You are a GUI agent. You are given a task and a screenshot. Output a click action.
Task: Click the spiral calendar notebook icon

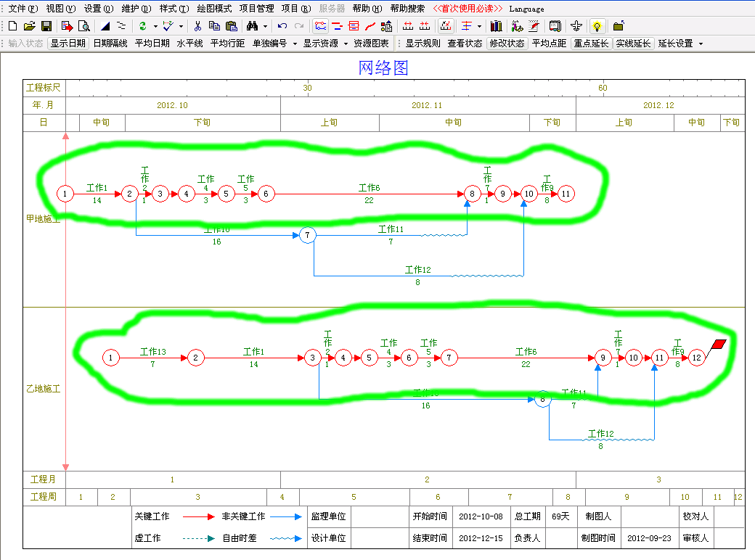555,26
